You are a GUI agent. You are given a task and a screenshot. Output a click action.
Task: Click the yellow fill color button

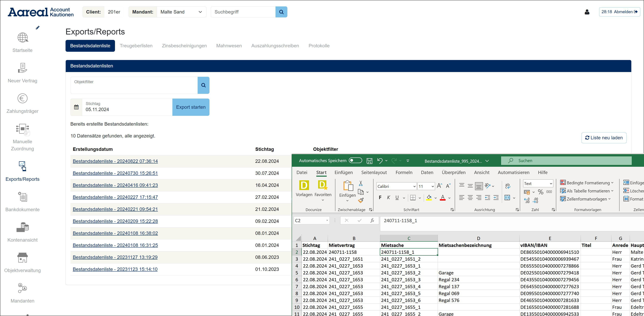(x=429, y=198)
